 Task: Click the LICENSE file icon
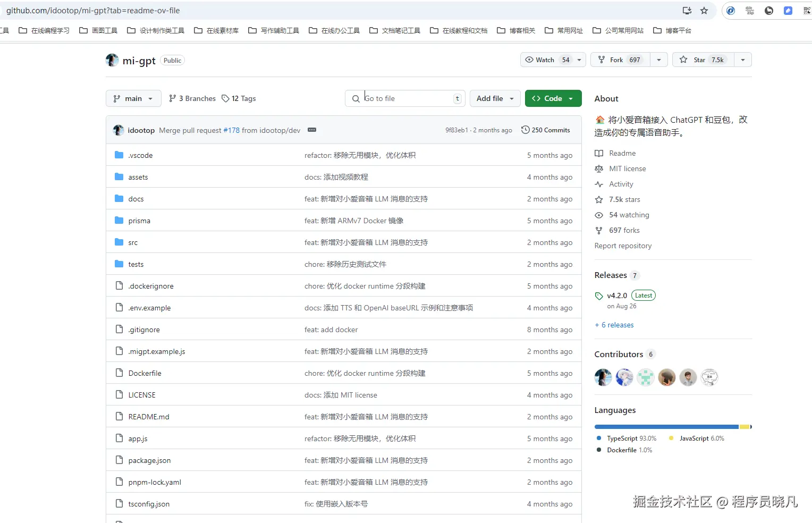119,395
